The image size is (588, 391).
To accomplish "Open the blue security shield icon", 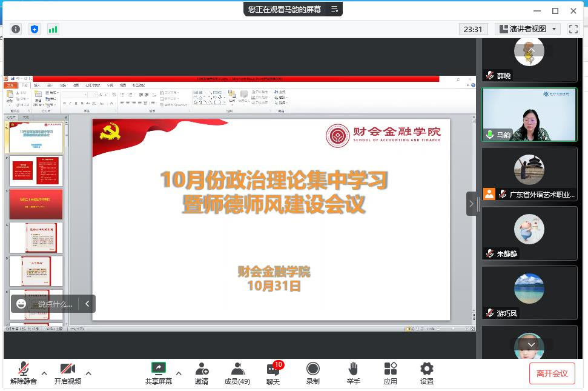I will (35, 29).
